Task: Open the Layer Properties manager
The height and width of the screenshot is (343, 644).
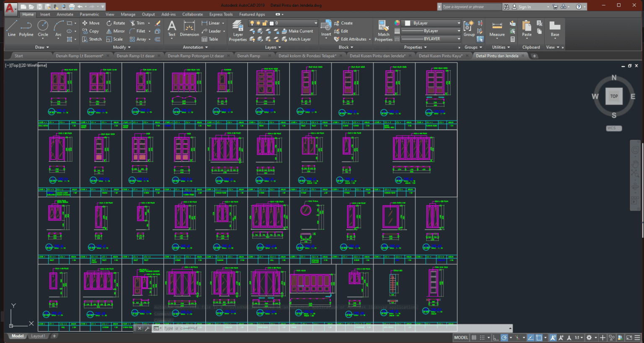Action: click(237, 31)
